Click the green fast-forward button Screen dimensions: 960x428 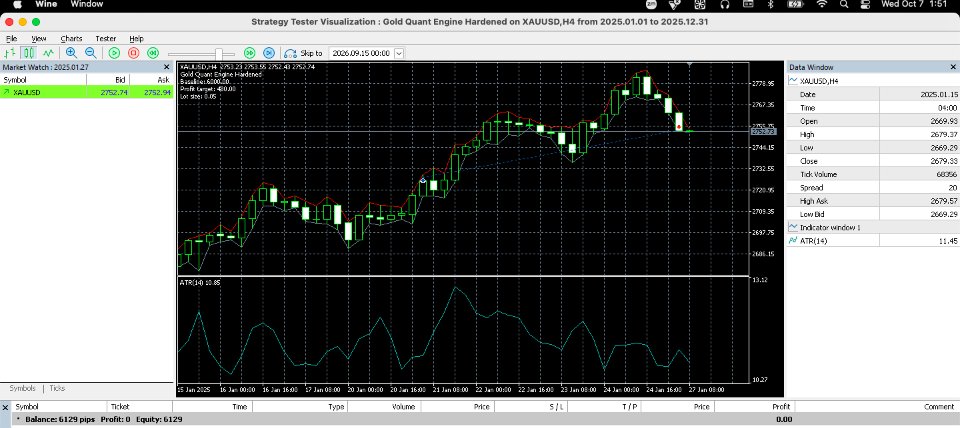pyautogui.click(x=249, y=53)
